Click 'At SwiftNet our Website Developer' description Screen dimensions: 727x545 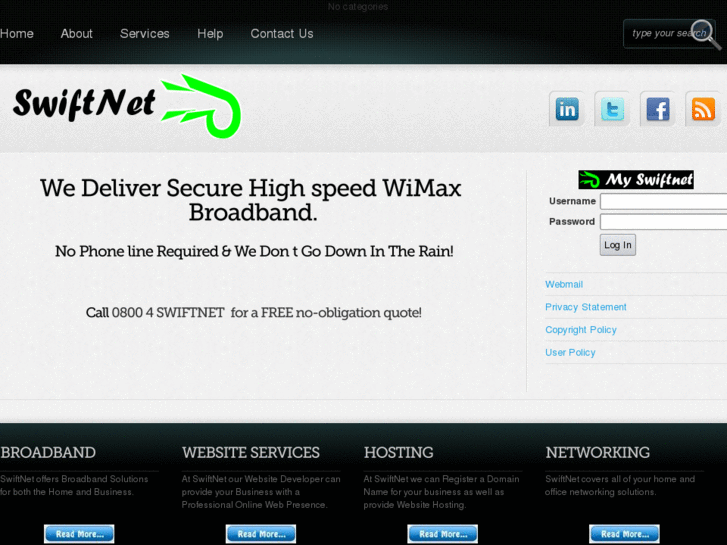tap(261, 492)
